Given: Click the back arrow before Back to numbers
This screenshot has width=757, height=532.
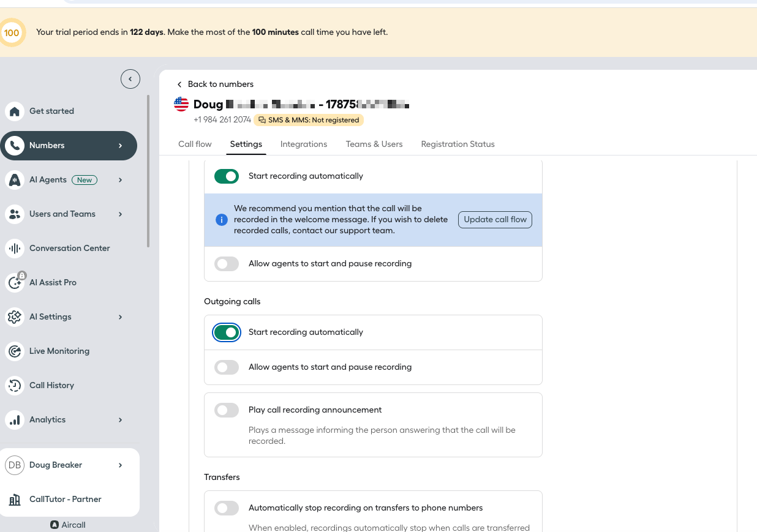Looking at the screenshot, I should point(179,84).
